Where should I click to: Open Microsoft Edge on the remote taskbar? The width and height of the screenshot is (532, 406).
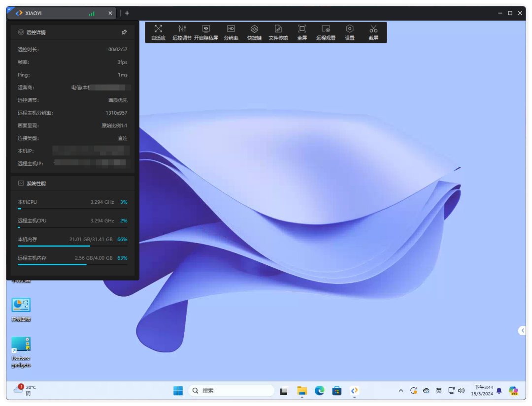click(320, 391)
